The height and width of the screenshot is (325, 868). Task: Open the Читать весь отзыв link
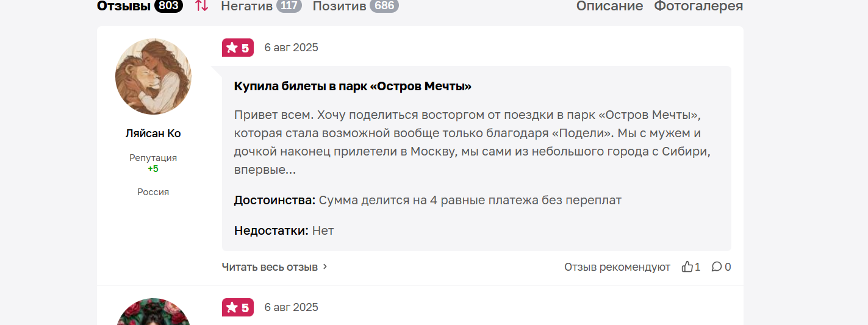[270, 266]
